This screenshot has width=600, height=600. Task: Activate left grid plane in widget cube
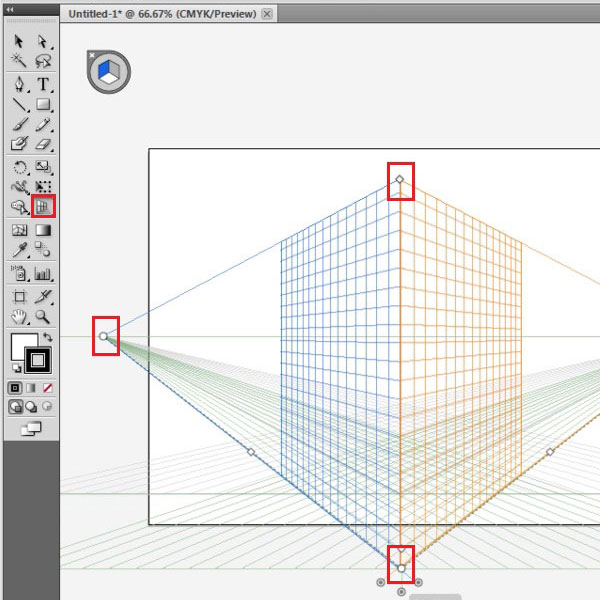point(104,70)
